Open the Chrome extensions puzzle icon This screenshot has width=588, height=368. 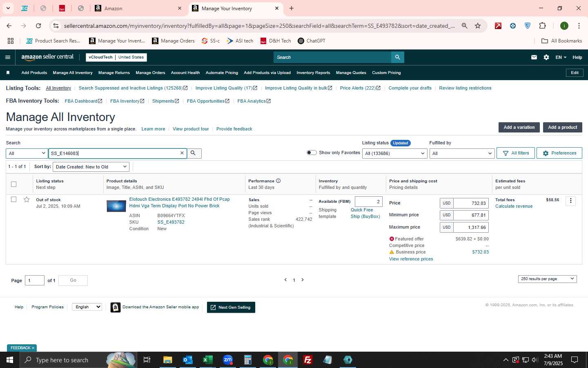542,26
